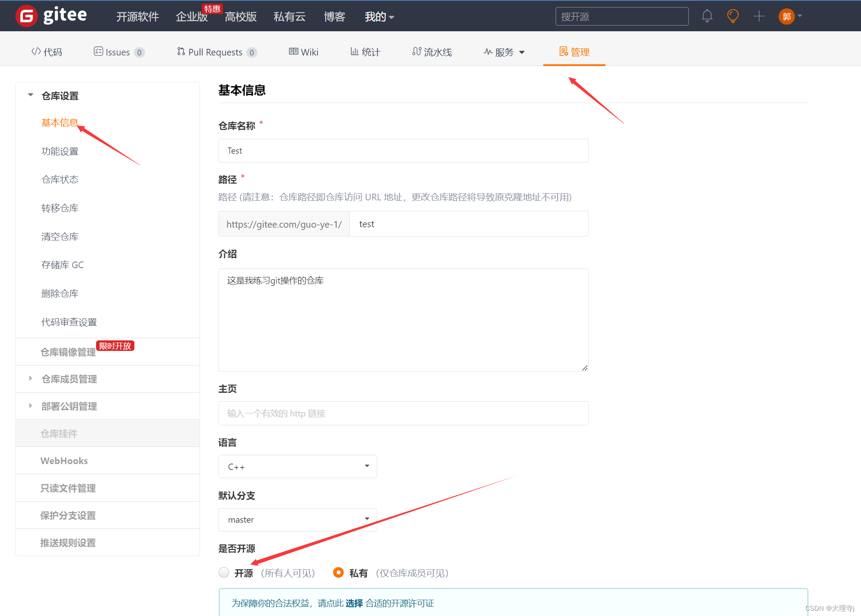Click the orange lightbulb icon

pos(733,16)
